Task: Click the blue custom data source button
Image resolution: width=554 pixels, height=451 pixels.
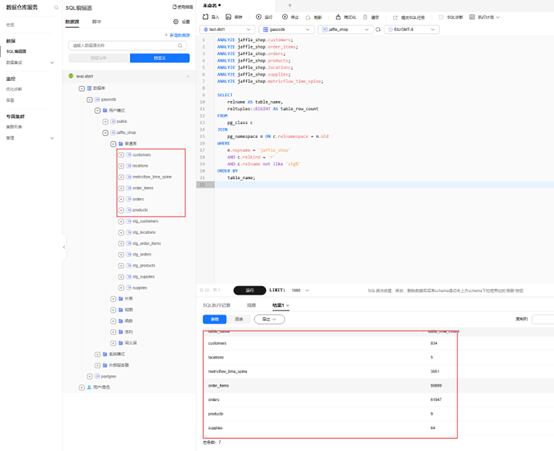Action: pyautogui.click(x=160, y=58)
